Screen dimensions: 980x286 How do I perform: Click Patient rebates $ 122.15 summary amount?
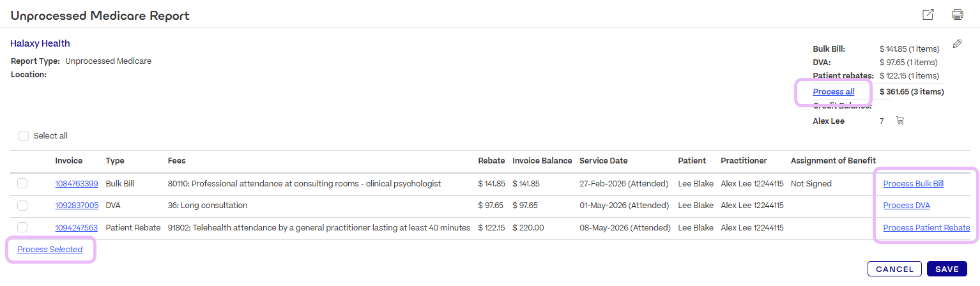908,77
